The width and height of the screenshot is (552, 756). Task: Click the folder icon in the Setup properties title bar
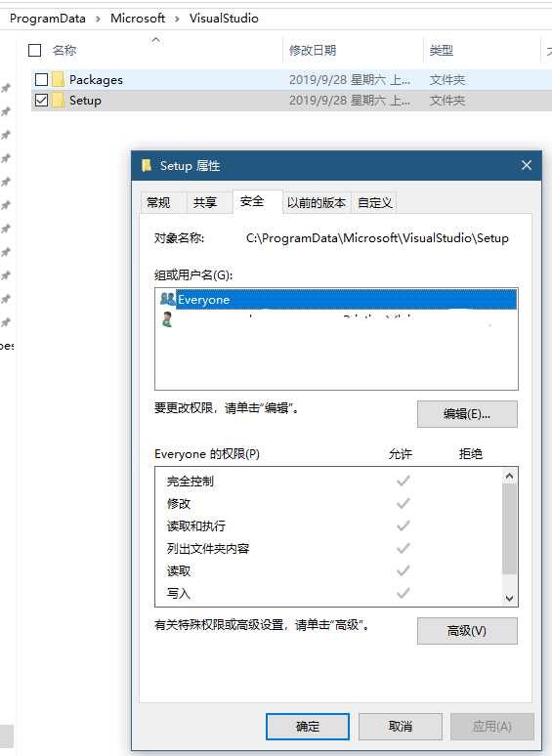147,165
